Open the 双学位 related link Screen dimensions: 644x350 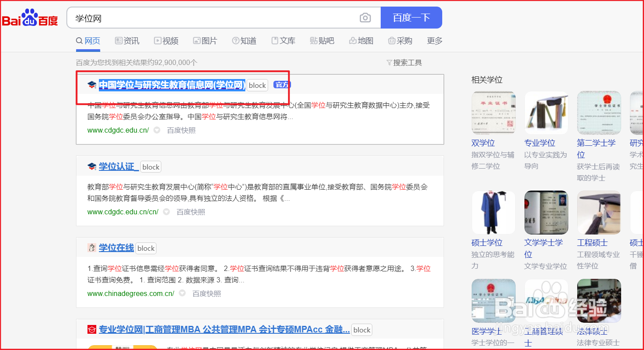pos(483,143)
